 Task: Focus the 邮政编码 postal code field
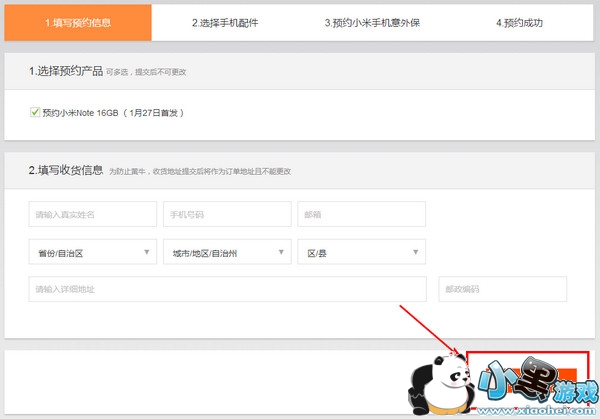click(503, 289)
